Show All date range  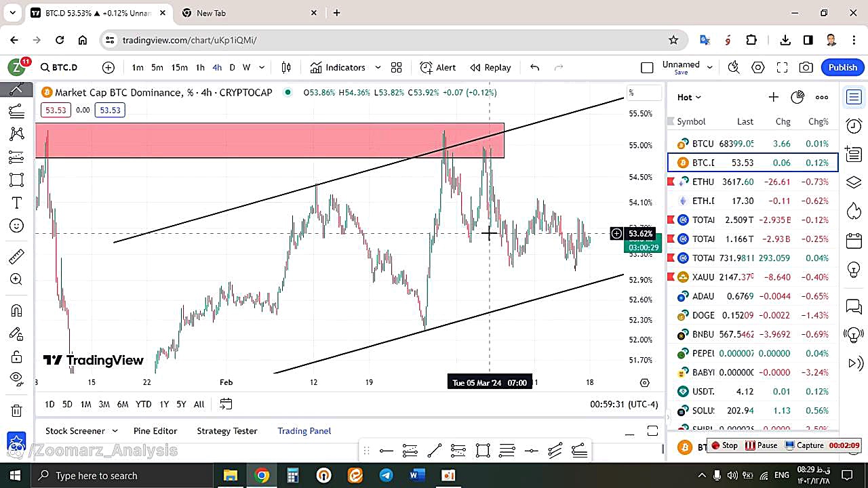click(x=199, y=404)
